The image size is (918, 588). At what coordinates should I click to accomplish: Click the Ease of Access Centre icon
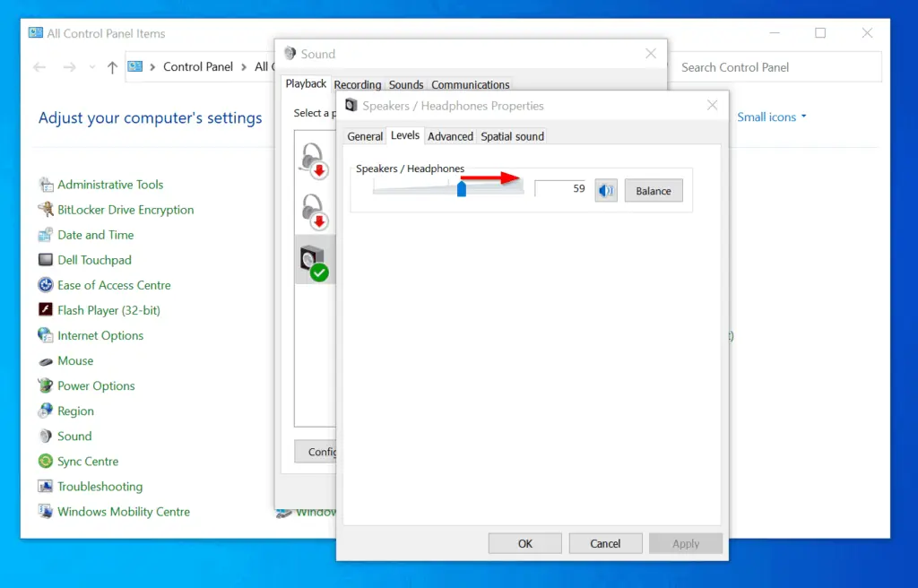tap(46, 285)
